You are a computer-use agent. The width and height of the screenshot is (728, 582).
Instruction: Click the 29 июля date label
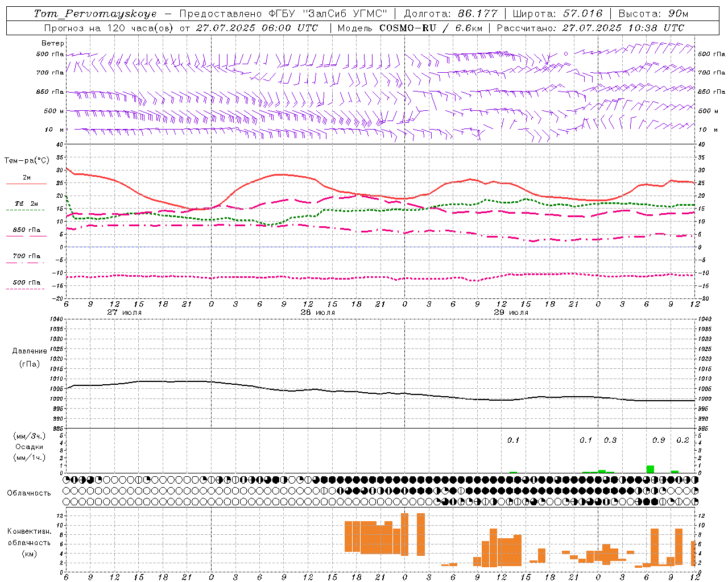[x=511, y=313]
